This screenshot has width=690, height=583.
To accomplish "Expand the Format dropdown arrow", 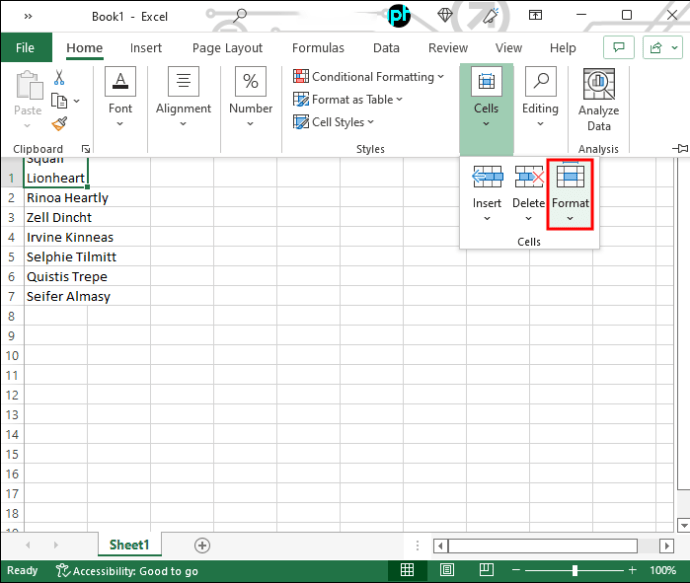I will click(x=570, y=219).
